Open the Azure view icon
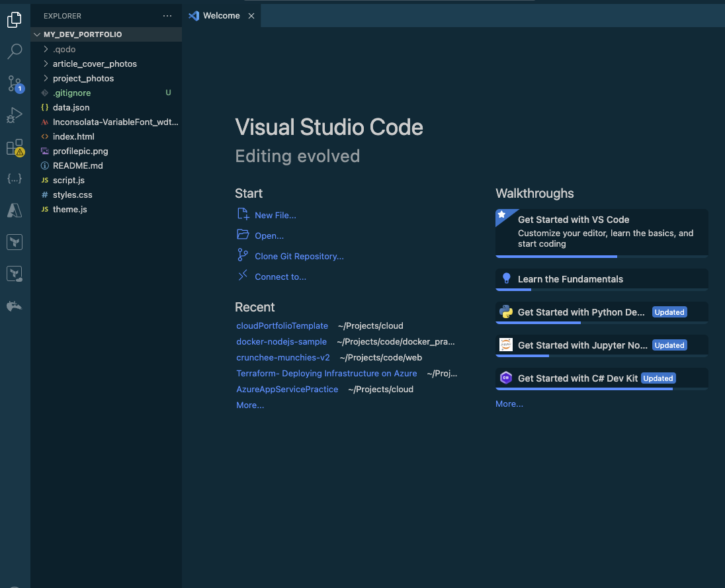Viewport: 725px width, 588px height. 15,210
